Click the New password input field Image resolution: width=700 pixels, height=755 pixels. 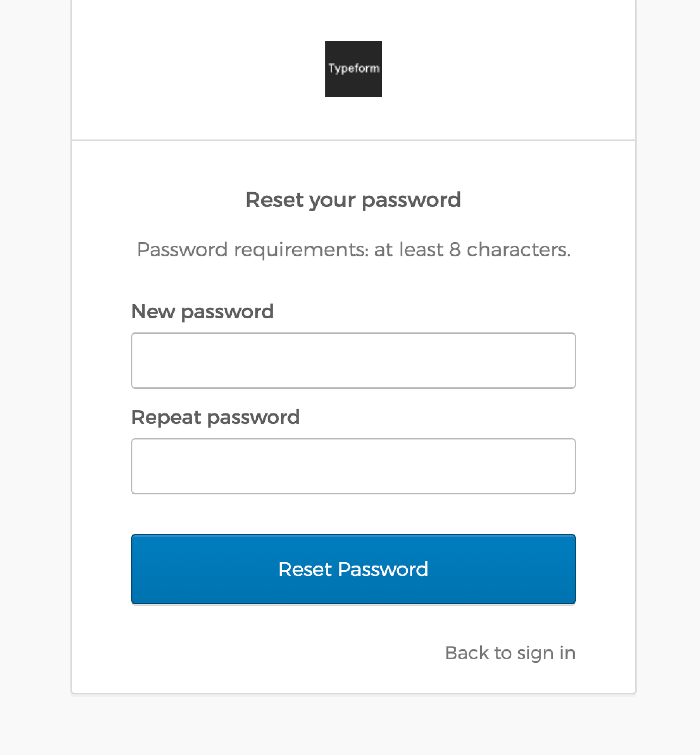click(353, 360)
